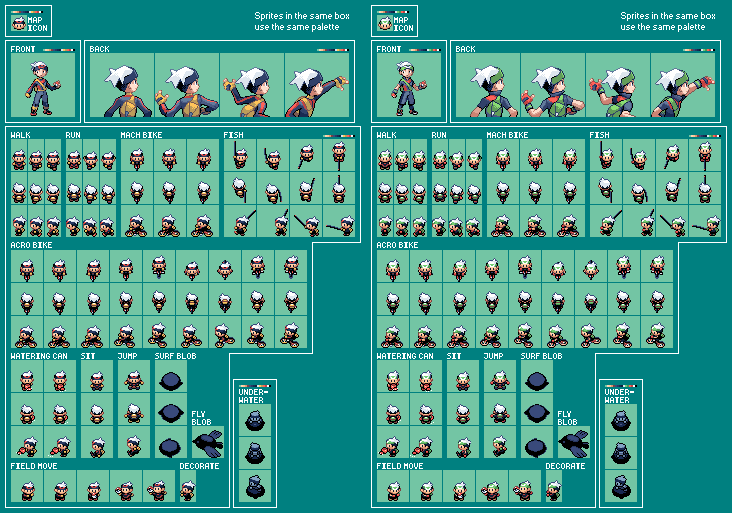Screen dimensions: 732x513
Task: Click the RUN label on the green sheet
Action: [x=439, y=135]
